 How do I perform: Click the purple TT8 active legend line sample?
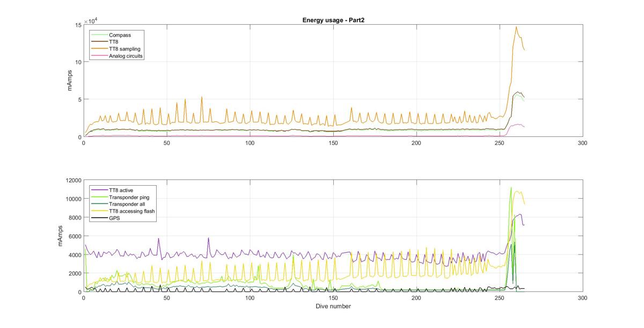pos(99,190)
